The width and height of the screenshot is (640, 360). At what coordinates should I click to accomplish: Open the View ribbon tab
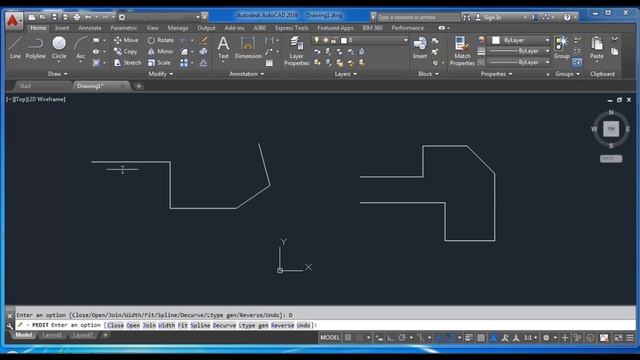pyautogui.click(x=153, y=28)
